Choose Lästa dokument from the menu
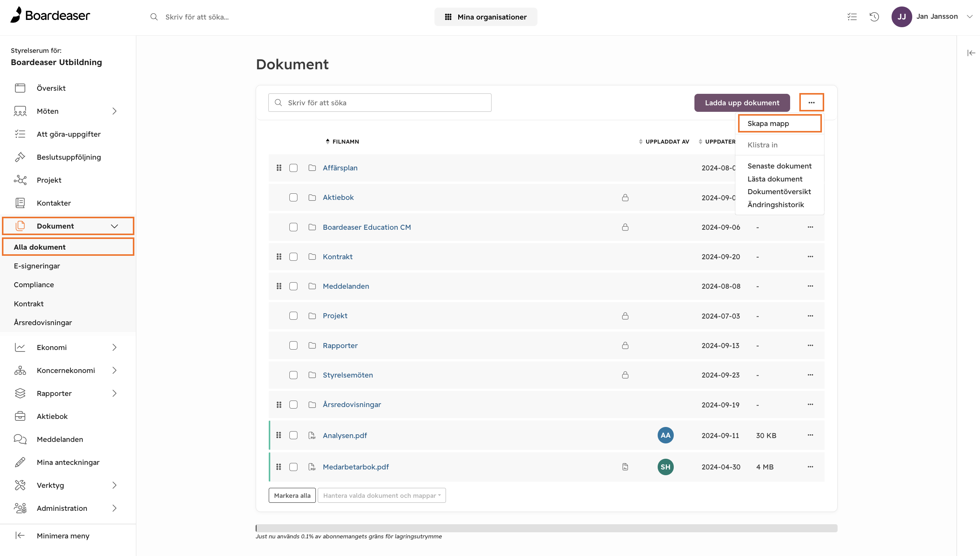The width and height of the screenshot is (980, 556). pyautogui.click(x=775, y=179)
